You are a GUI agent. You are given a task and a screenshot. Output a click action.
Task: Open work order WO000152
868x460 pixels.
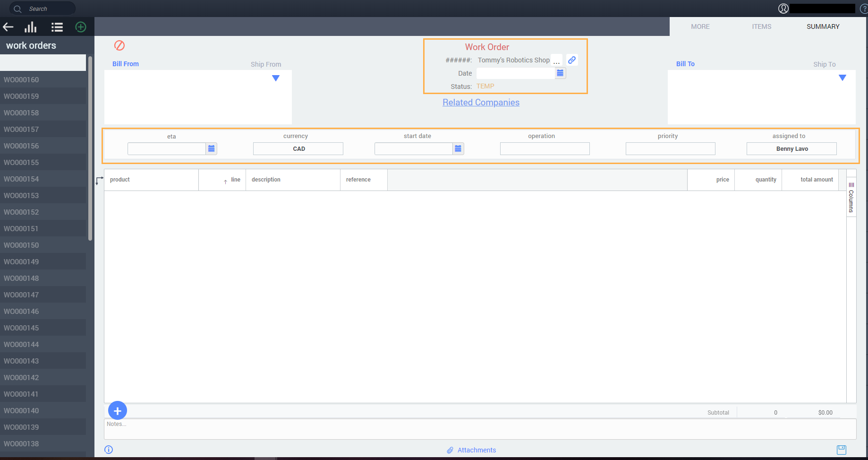[43, 212]
